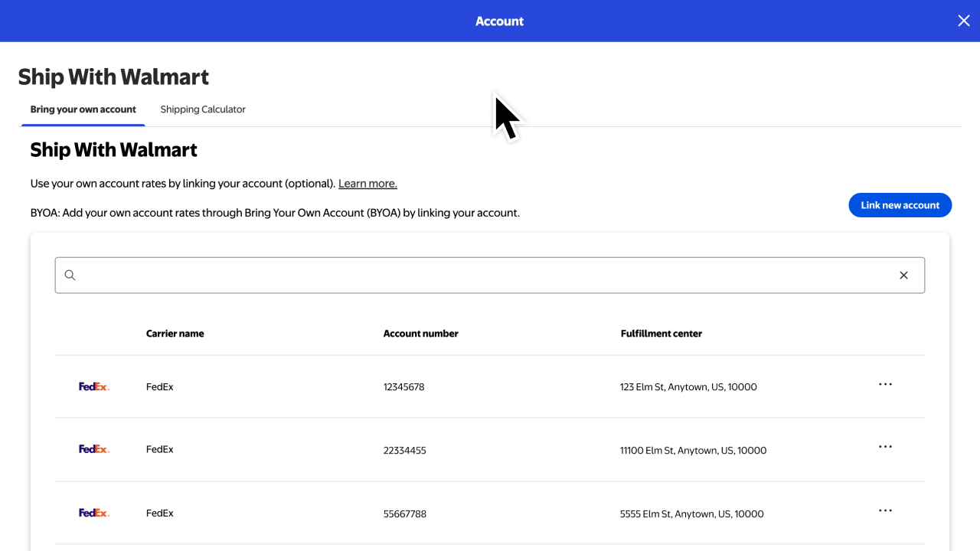Click the FedEx logo beside account 22334455
The height and width of the screenshot is (551, 980).
coord(93,449)
